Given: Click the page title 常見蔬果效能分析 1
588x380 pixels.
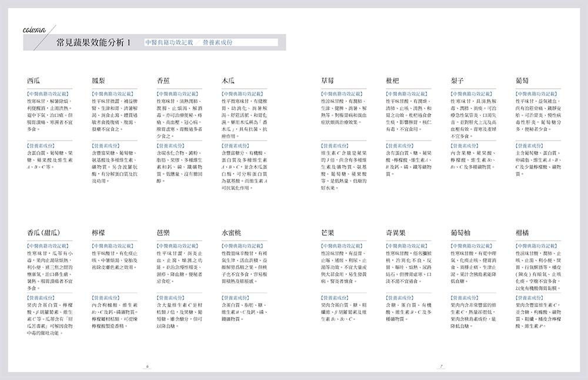Looking at the screenshot, I should tap(93, 43).
